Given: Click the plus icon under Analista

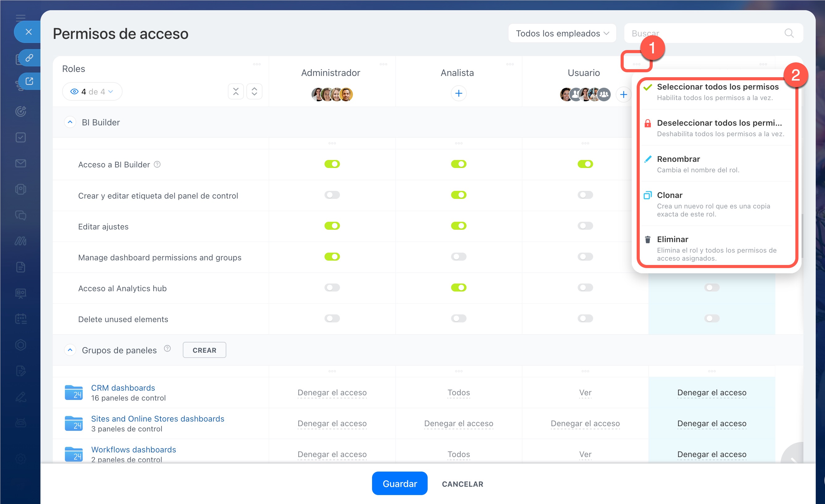Looking at the screenshot, I should click(459, 94).
